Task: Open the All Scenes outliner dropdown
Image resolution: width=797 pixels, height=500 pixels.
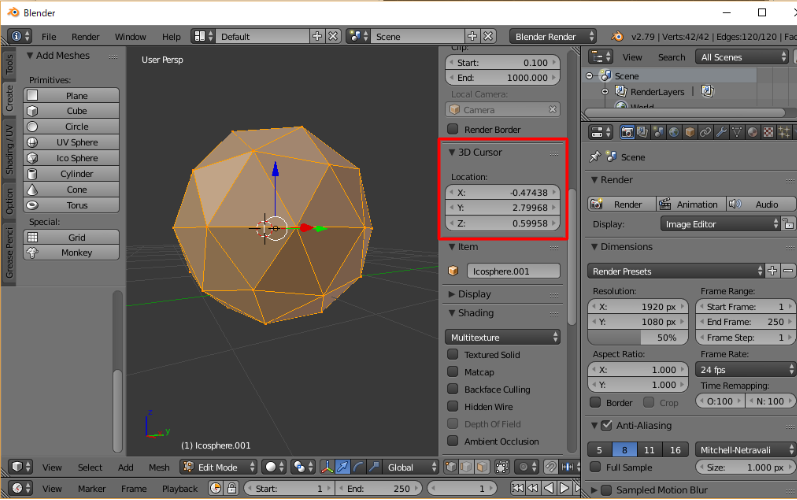Action: click(x=742, y=57)
